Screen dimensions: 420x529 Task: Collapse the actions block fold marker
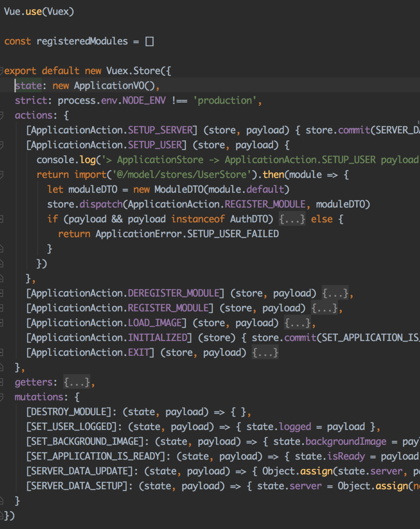(1, 115)
